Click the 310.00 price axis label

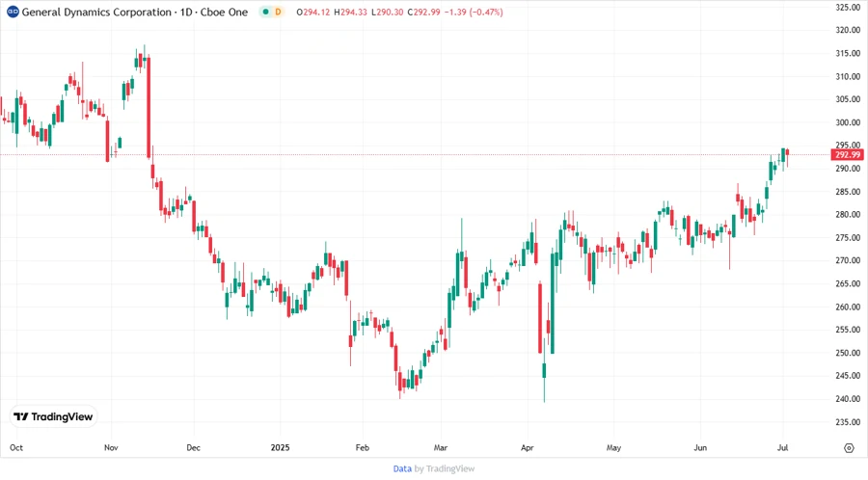pyautogui.click(x=848, y=76)
